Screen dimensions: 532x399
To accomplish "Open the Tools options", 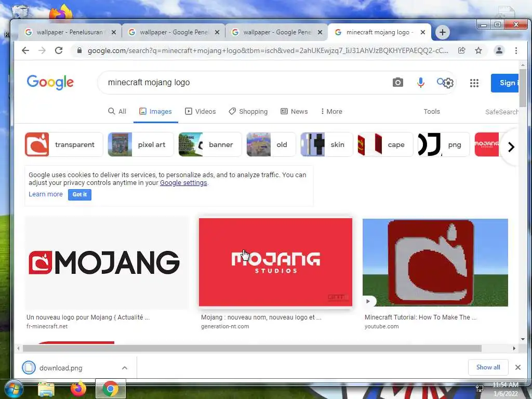I will 432,111.
